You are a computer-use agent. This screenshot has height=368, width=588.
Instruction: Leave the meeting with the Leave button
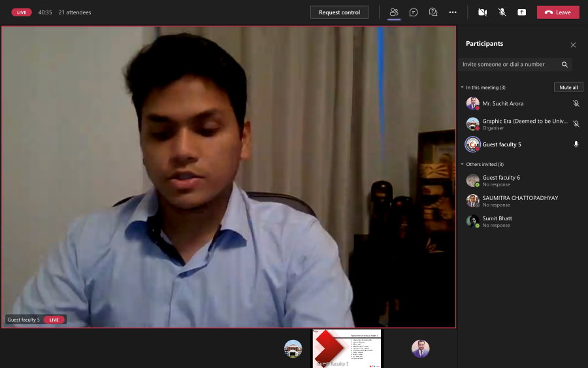(x=558, y=12)
